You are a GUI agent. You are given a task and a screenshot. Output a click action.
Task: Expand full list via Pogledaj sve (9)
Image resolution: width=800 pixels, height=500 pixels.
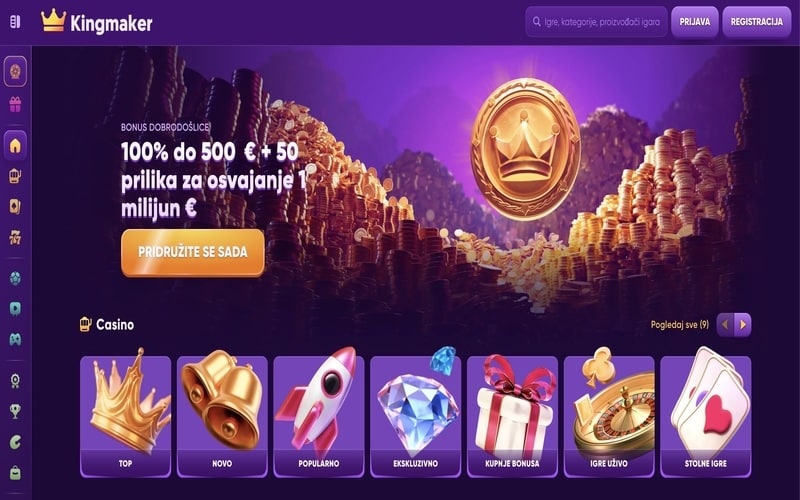coord(680,324)
